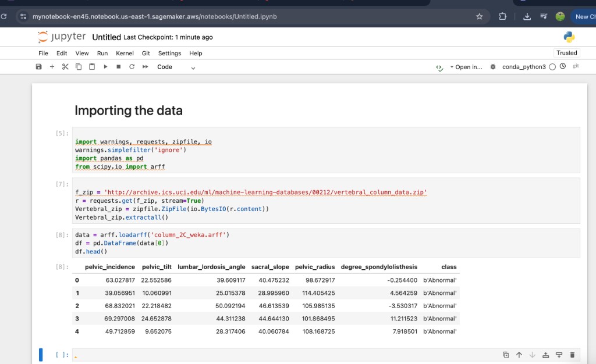Run the selected cell with play icon
Viewport: 596px width, 364px height.
[106, 67]
